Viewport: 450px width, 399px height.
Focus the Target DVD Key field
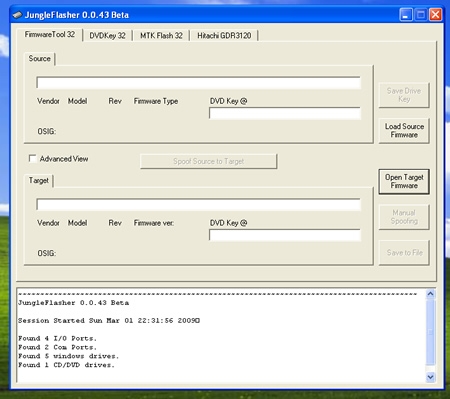click(x=285, y=235)
